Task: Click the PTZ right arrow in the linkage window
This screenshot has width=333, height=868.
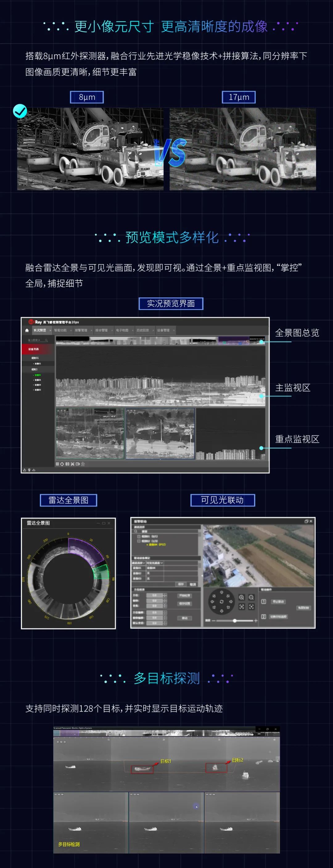Action: (231, 602)
